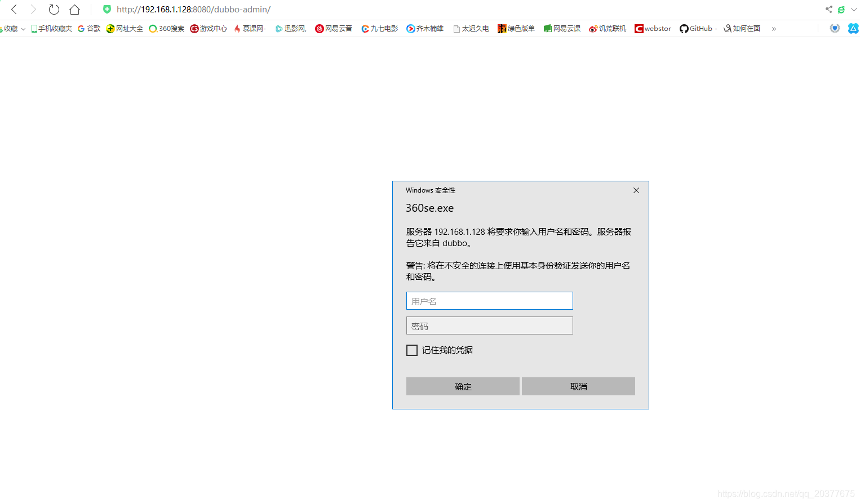Open the 360搜索 bookmark
This screenshot has width=860, height=504.
166,29
